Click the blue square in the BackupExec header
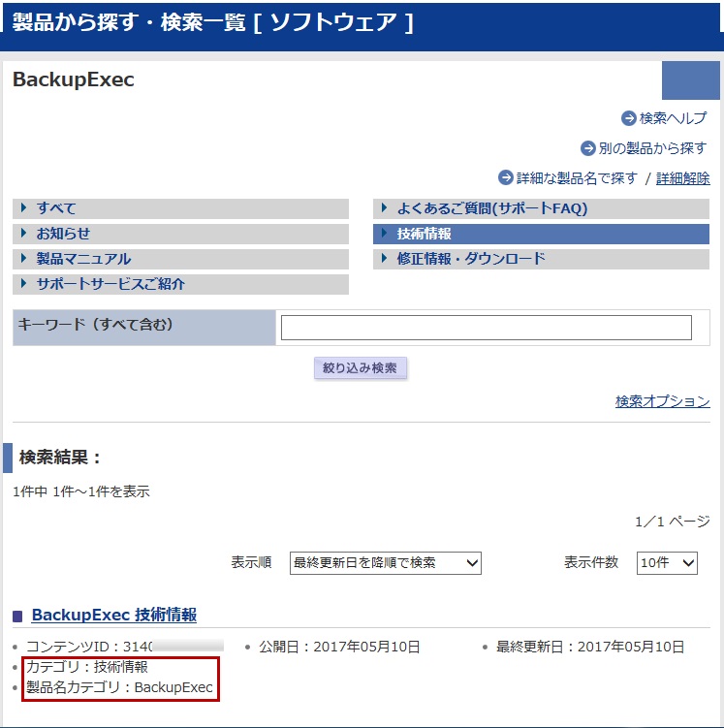 [x=691, y=80]
